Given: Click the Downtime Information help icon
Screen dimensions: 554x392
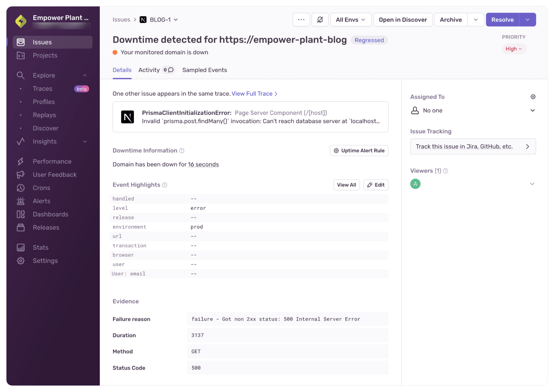Looking at the screenshot, I should [x=182, y=151].
